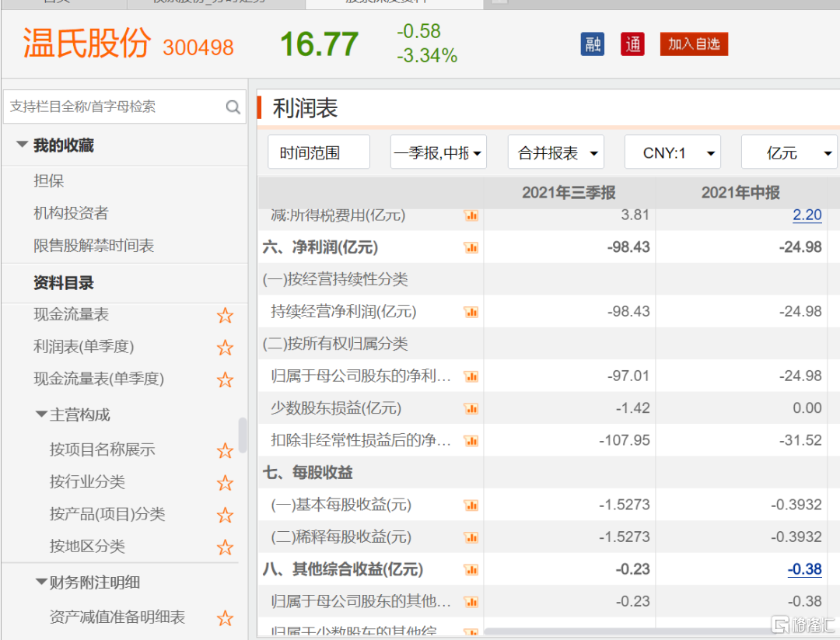Open chart icon for 归属于母公司股东的其他 row

tap(471, 602)
